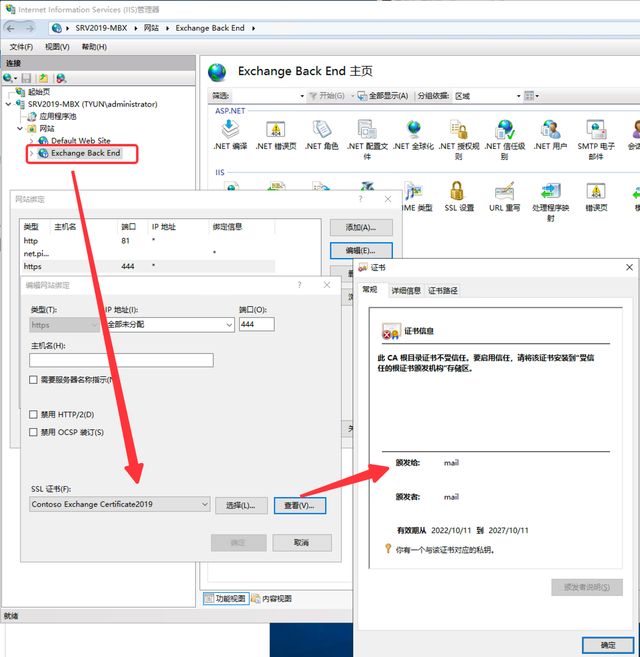Click the 开始(G) filter button
The height and width of the screenshot is (657, 640).
pyautogui.click(x=327, y=96)
